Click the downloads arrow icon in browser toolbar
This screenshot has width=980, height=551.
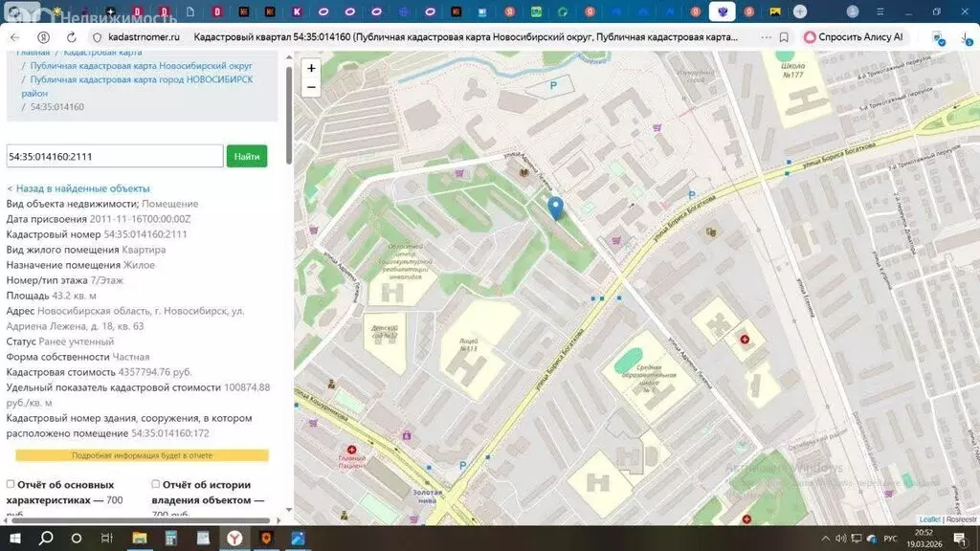[965, 36]
